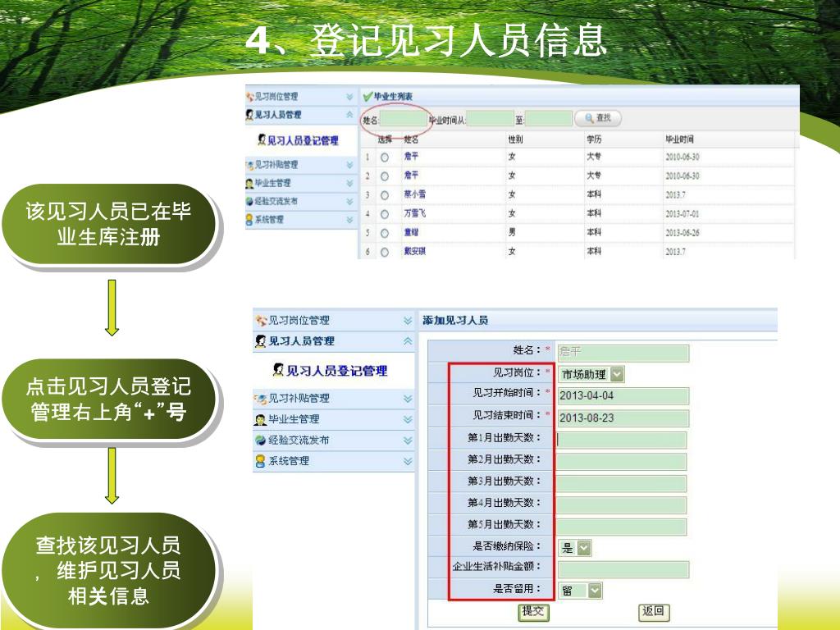The width and height of the screenshot is (840, 630).
Task: Select radio button in graduate row 1
Action: tap(385, 157)
